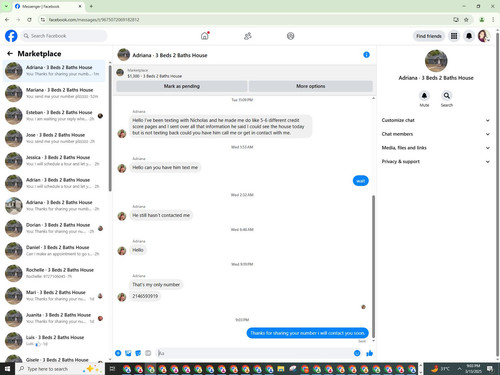Screen dimensions: 500x375
Task: Expand the Customize chat section
Action: (x=436, y=120)
